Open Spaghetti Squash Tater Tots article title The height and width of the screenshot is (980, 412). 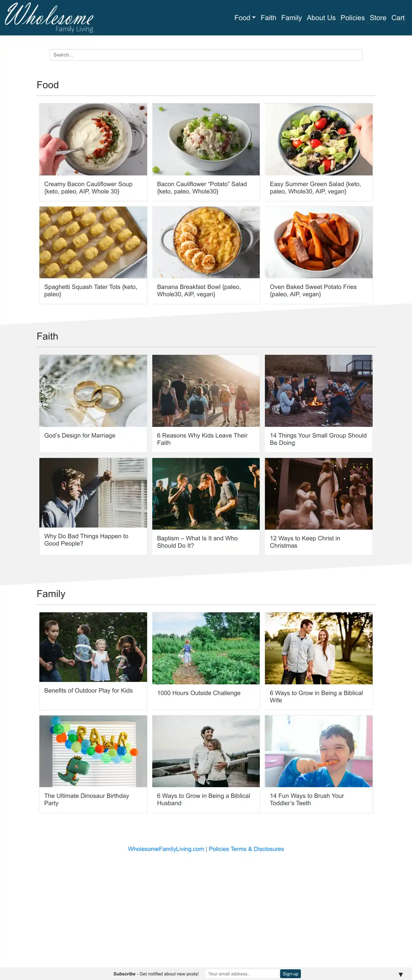(91, 290)
